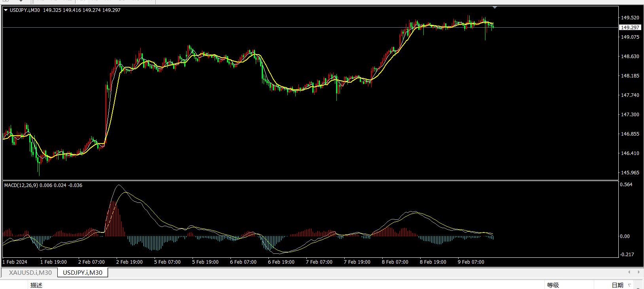Click the 145.965 price axis label

[x=630, y=173]
